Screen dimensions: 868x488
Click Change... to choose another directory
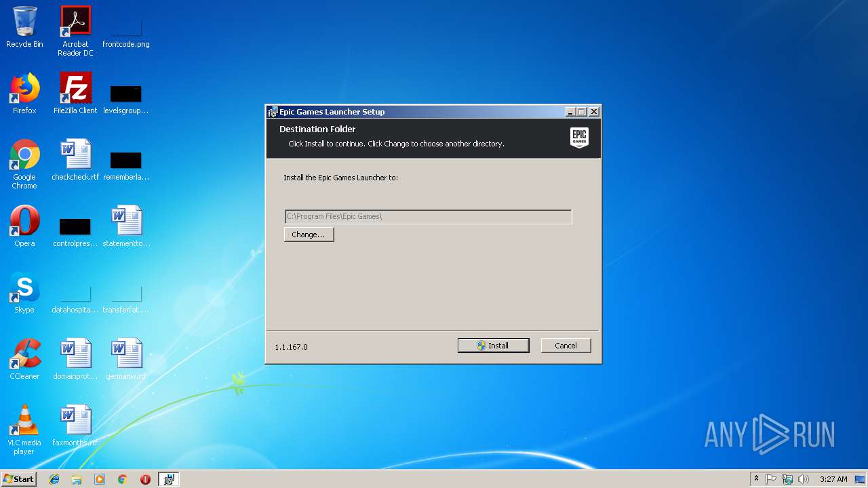point(309,235)
